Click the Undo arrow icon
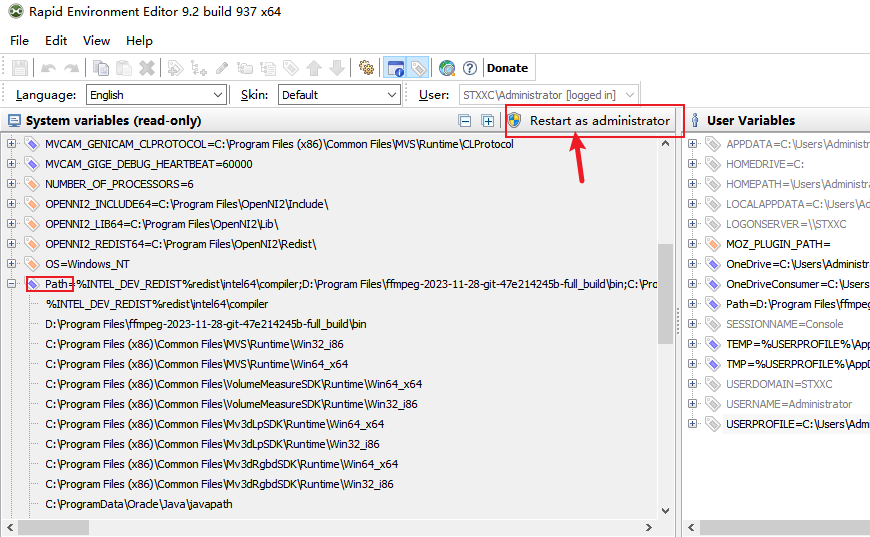 tap(48, 68)
